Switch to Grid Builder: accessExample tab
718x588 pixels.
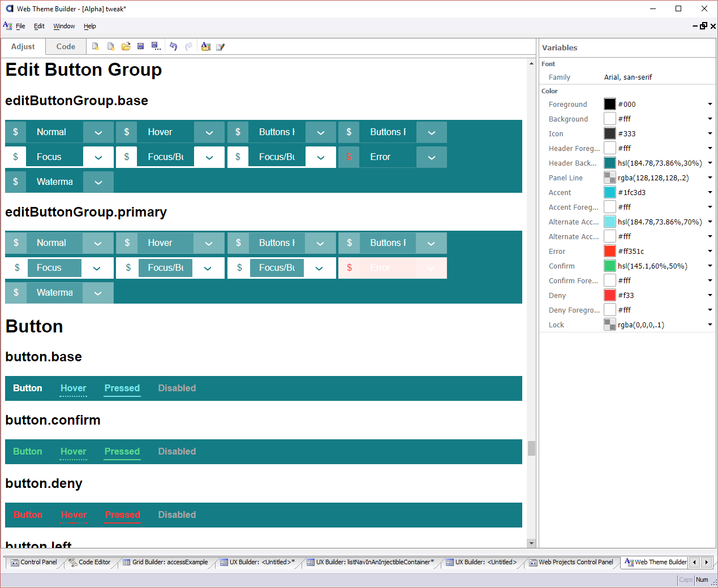pos(165,562)
